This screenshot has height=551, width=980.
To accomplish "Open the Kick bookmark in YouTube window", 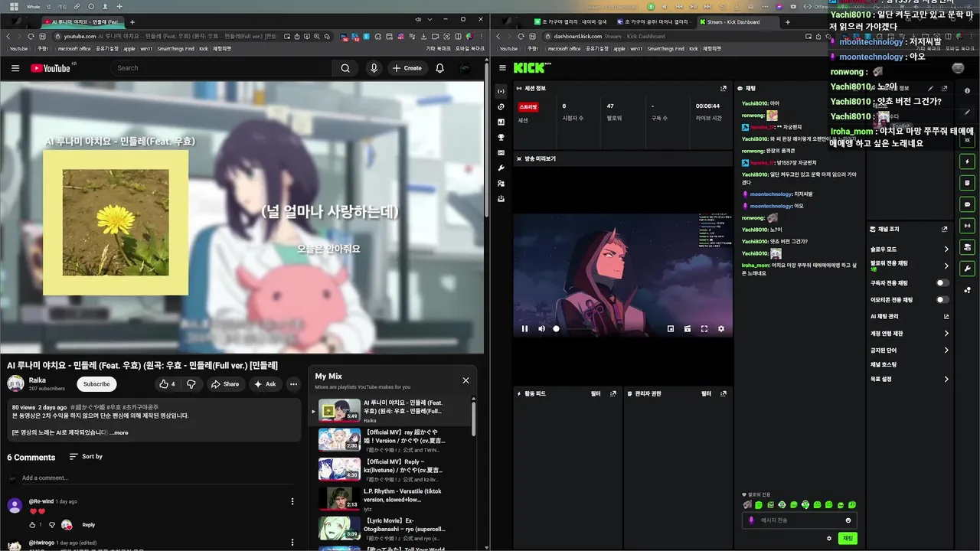I will 203,48.
